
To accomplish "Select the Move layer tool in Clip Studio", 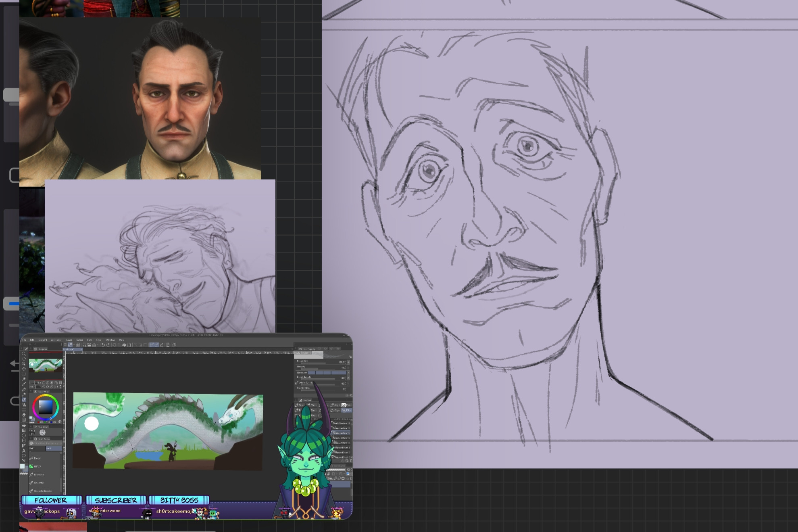I will click(24, 369).
